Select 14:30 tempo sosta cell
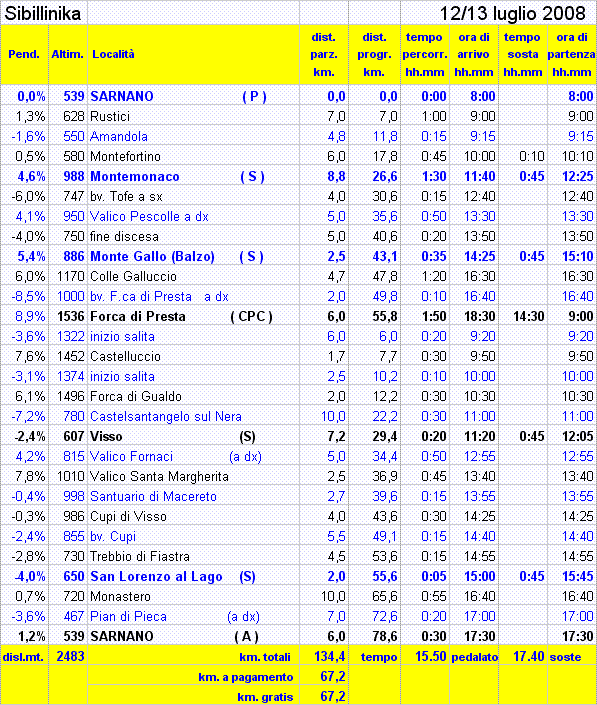 pos(522,316)
